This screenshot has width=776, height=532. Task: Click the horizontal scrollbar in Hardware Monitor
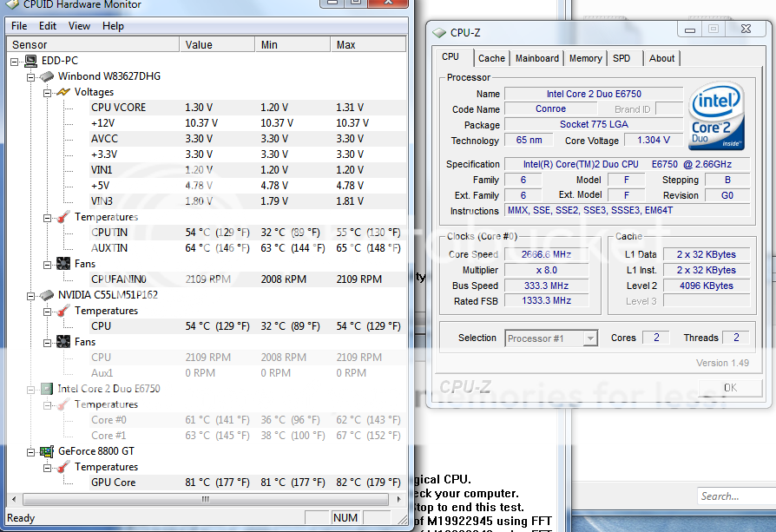(206, 500)
